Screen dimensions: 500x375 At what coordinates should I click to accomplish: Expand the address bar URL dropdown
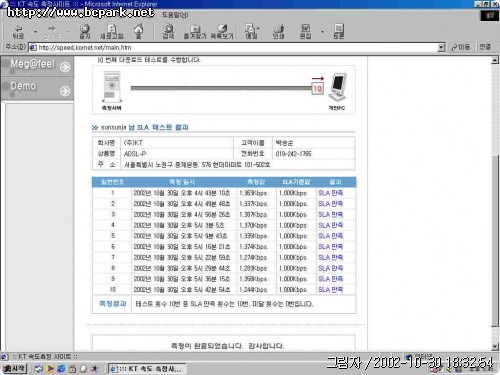(441, 47)
